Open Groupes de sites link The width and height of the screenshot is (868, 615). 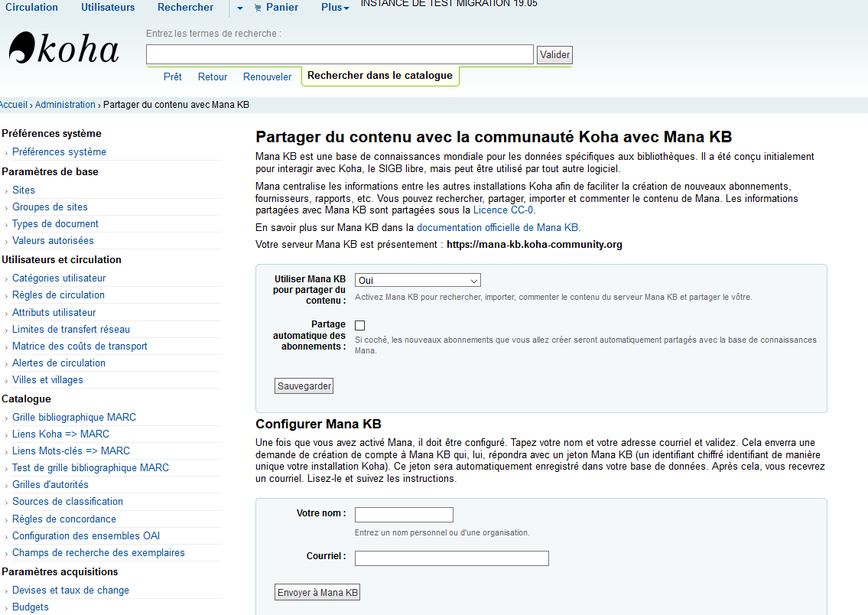(50, 207)
